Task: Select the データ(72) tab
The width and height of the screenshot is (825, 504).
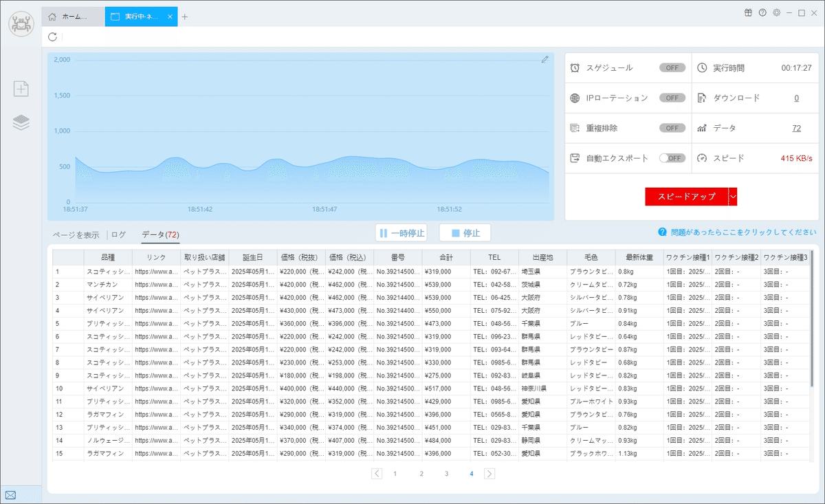Action: 160,234
